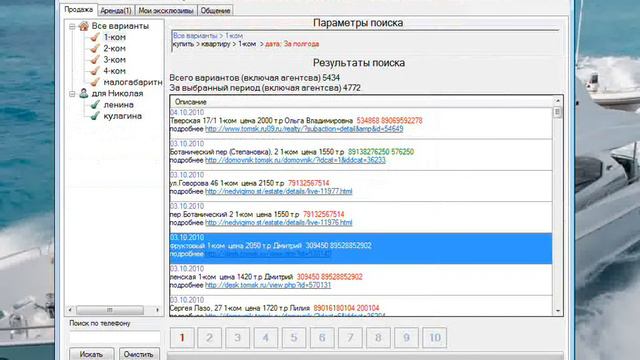Click the results list vertical scrollbar thumb
The image size is (640, 360).
(558, 112)
